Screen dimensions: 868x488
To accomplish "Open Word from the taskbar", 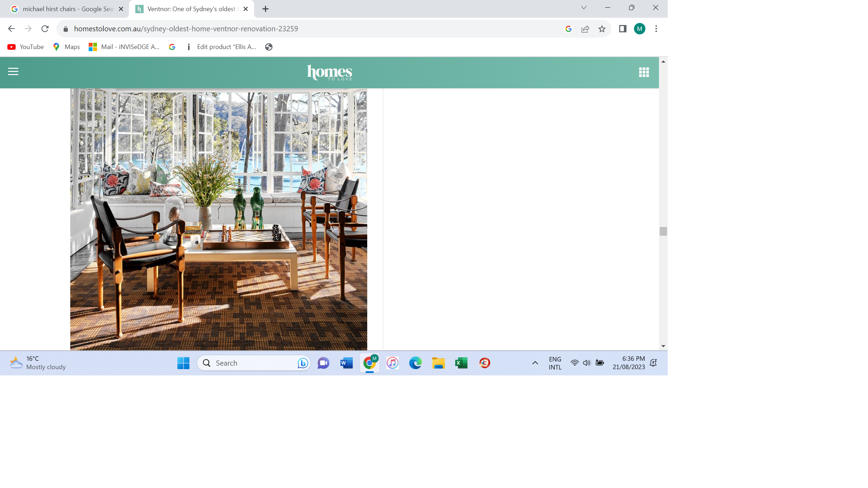I will click(x=346, y=363).
